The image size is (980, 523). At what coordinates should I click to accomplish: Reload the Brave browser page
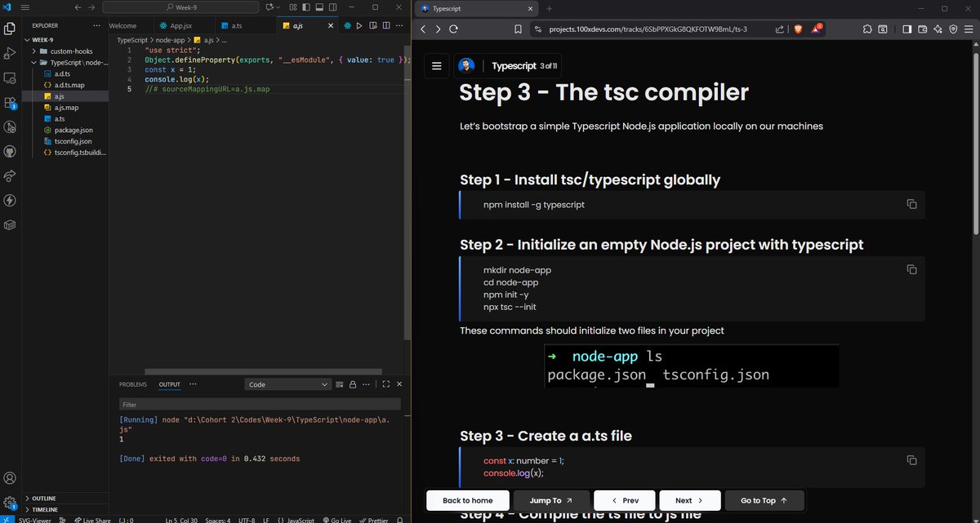(452, 29)
